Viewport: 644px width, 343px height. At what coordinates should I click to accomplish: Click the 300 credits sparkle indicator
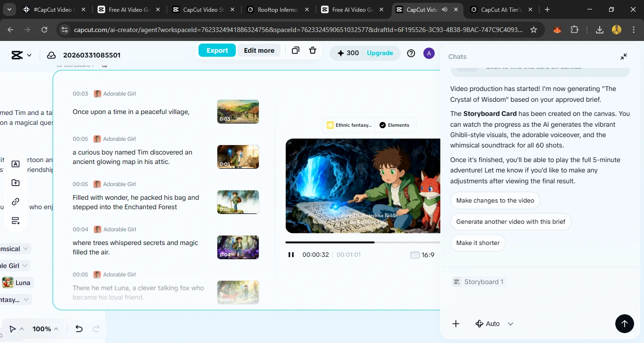tap(348, 53)
